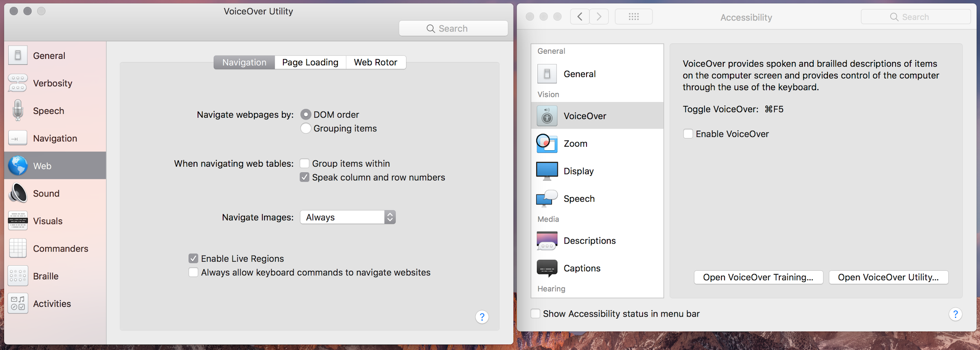Focus the Accessibility window search field
The height and width of the screenshot is (350, 980).
(x=915, y=17)
